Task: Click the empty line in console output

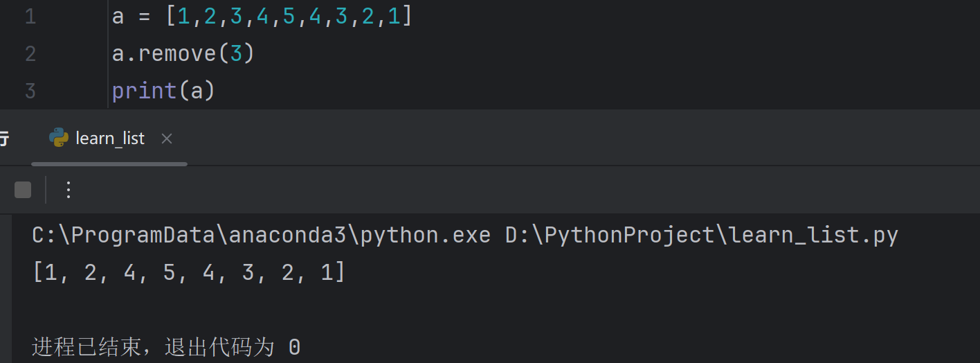Action: (484, 310)
